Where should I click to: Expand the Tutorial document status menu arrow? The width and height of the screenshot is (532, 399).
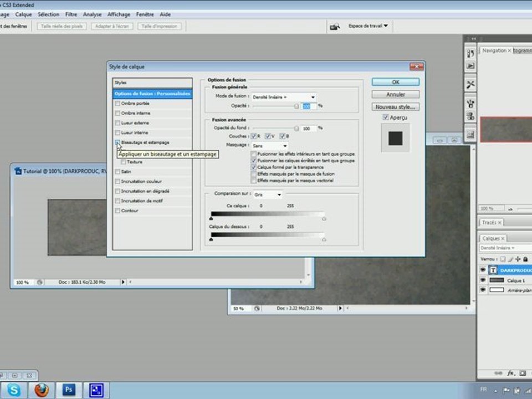[123, 282]
